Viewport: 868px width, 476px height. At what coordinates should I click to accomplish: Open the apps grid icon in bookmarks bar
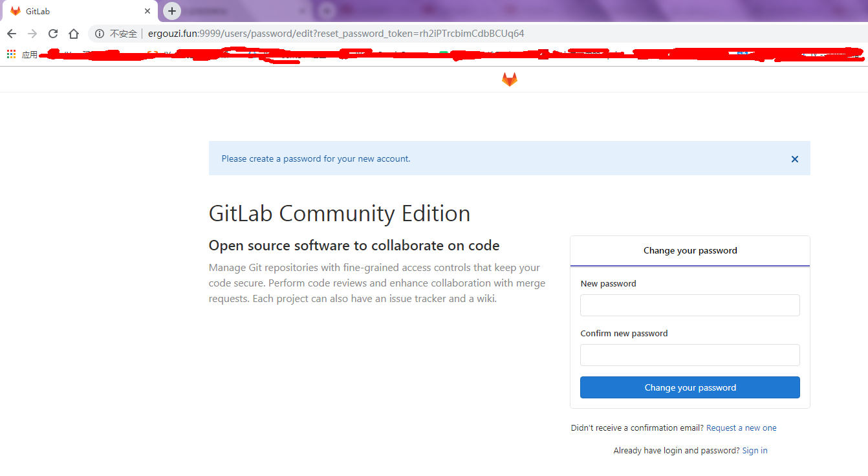pyautogui.click(x=11, y=54)
